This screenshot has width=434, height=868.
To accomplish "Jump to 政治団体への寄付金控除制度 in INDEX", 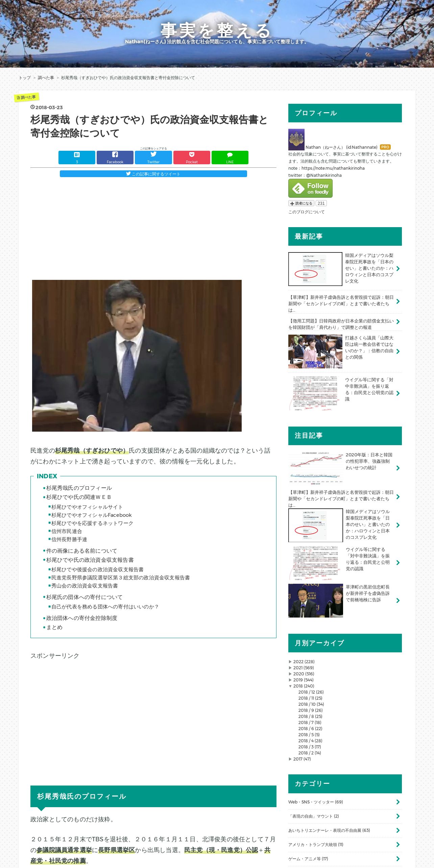I will (x=81, y=618).
